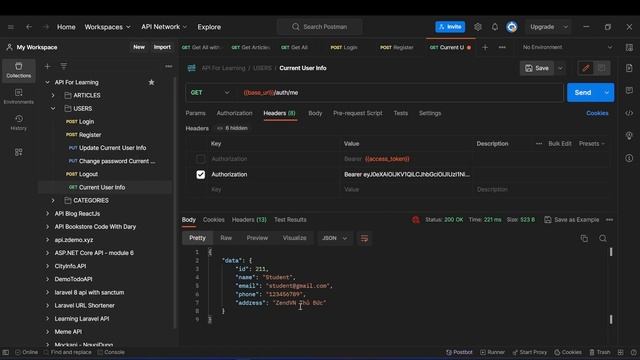The width and height of the screenshot is (640, 360).
Task: Open the GET method dropdown
Action: pos(210,93)
